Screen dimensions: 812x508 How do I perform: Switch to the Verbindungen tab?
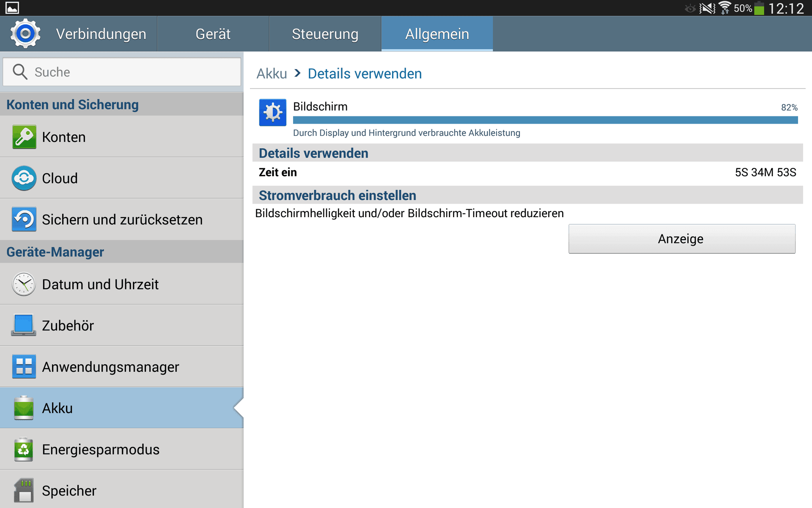101,34
